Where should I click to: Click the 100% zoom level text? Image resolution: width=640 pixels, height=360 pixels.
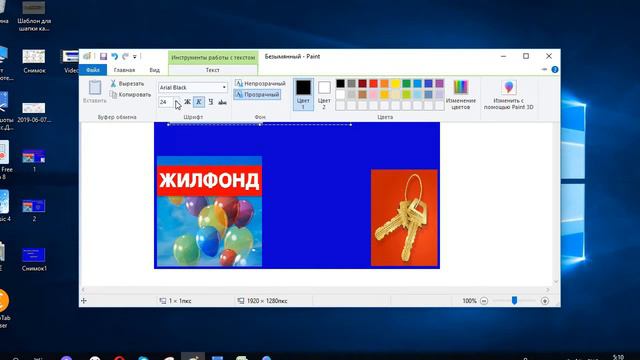[x=469, y=301]
